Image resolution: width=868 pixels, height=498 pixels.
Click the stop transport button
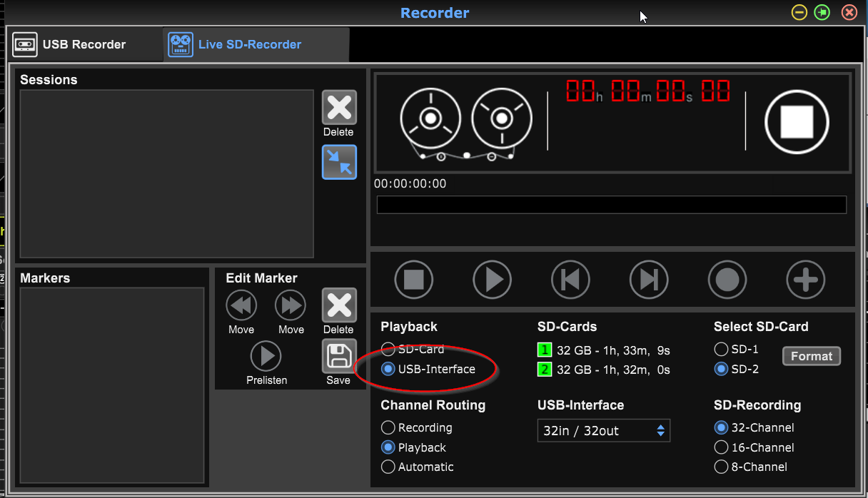tap(414, 279)
